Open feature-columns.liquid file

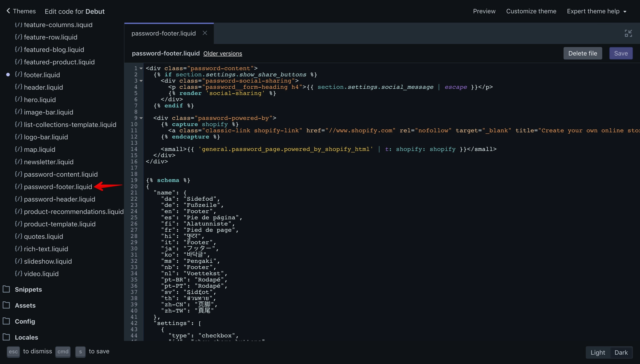58,25
